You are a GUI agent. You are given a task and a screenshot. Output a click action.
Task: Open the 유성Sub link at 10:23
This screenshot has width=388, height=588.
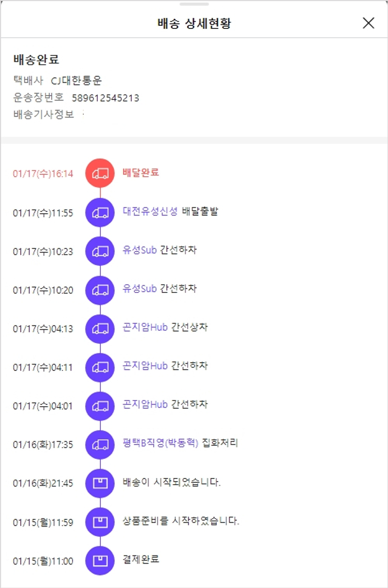pyautogui.click(x=140, y=250)
